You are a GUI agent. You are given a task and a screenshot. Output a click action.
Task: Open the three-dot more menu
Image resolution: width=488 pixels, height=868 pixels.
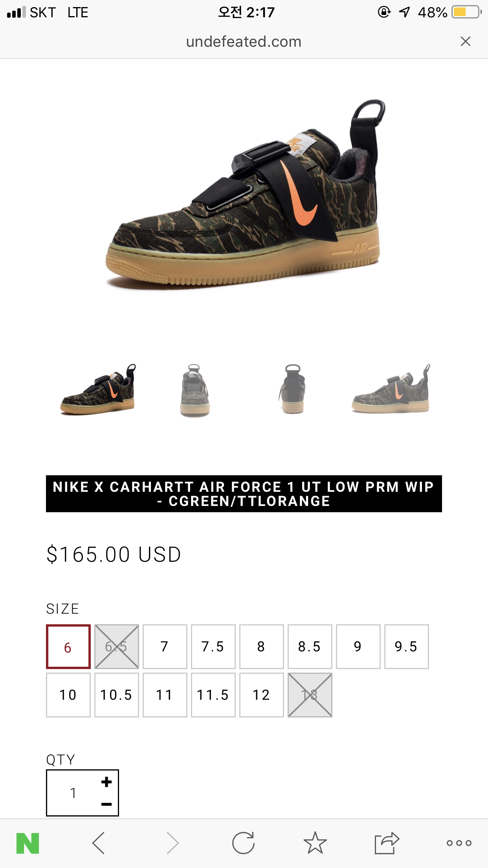click(459, 843)
